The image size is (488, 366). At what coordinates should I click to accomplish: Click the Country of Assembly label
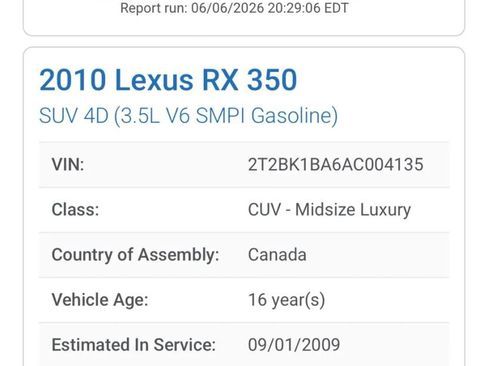coord(135,255)
